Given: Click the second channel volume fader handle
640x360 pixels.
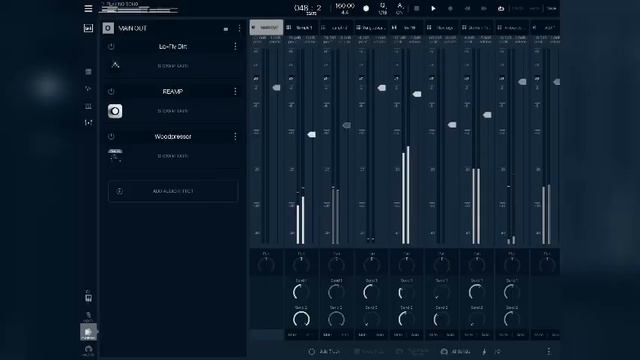Looking at the screenshot, I should [311, 134].
